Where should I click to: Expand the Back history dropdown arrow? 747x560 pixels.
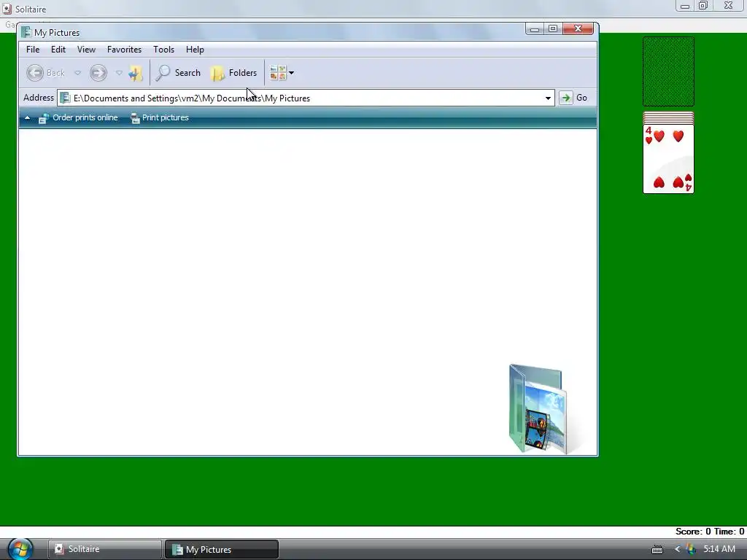(77, 73)
